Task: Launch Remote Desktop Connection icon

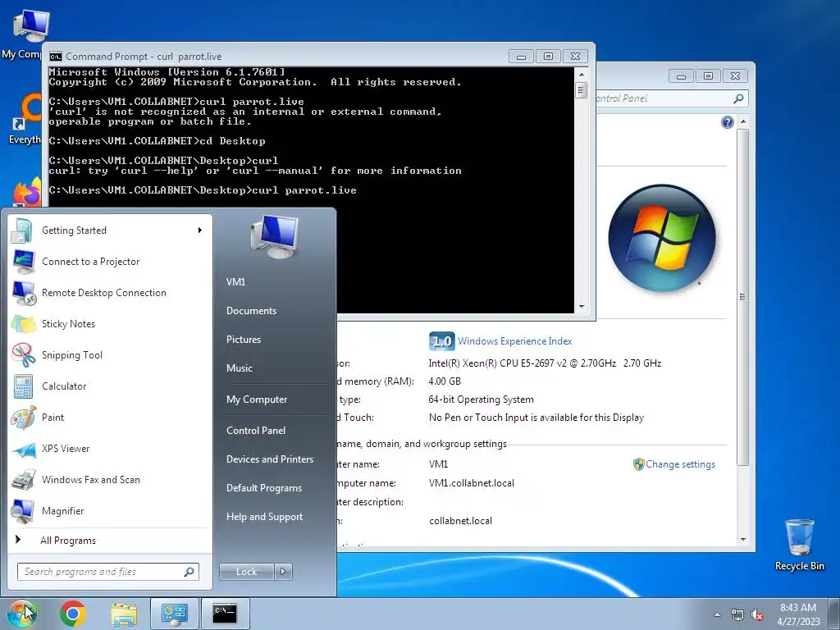Action: pos(23,293)
